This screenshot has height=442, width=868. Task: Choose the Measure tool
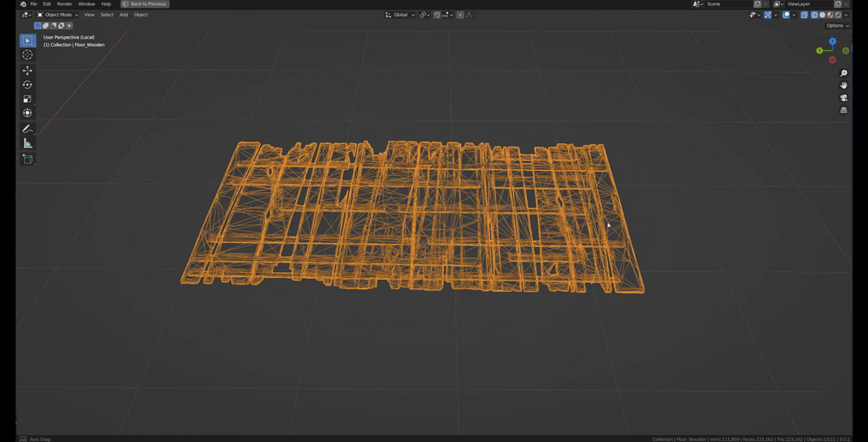(x=27, y=143)
